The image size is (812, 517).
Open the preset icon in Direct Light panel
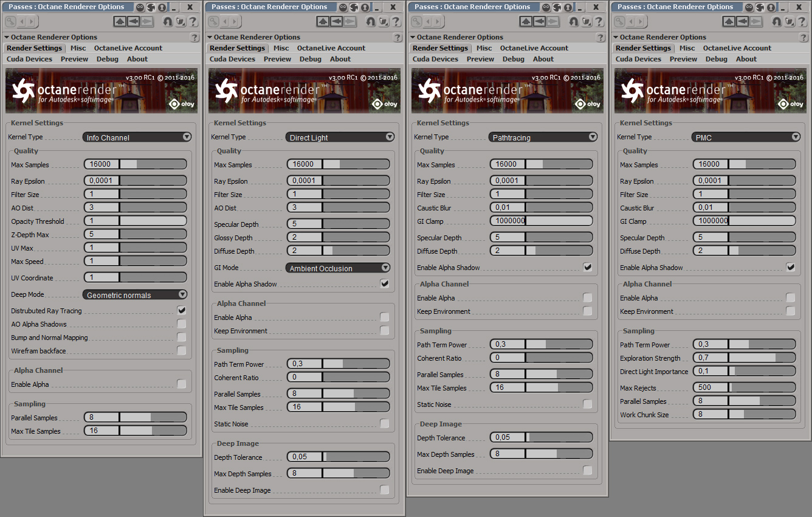(x=383, y=21)
